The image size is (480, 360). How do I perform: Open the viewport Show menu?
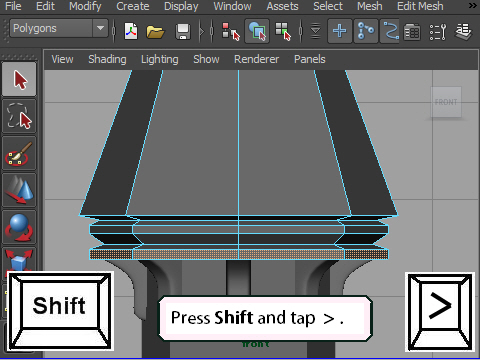(206, 59)
